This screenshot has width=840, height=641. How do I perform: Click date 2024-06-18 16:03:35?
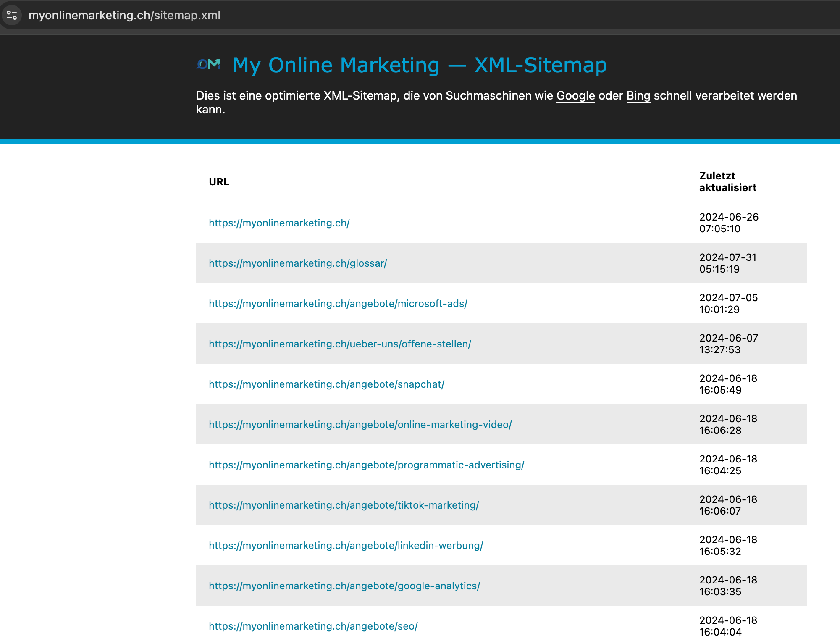[728, 586]
